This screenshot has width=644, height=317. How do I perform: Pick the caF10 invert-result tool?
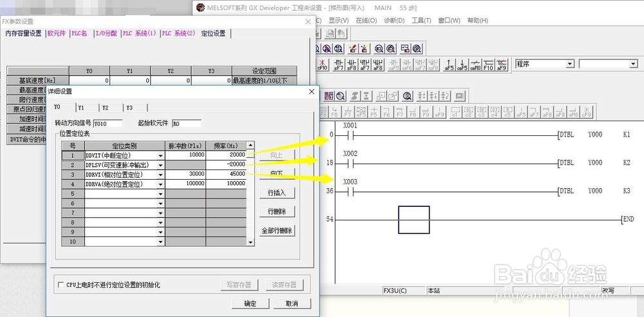coord(475,64)
